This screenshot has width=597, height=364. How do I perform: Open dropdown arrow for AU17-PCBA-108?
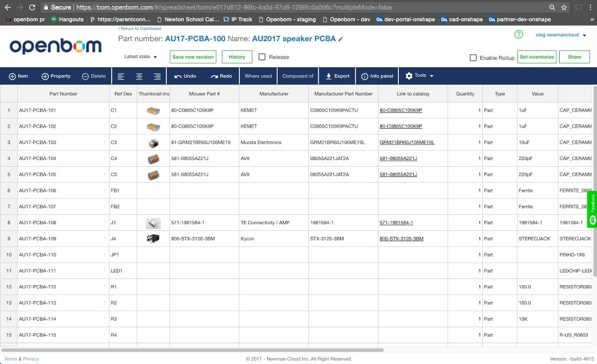(x=105, y=223)
